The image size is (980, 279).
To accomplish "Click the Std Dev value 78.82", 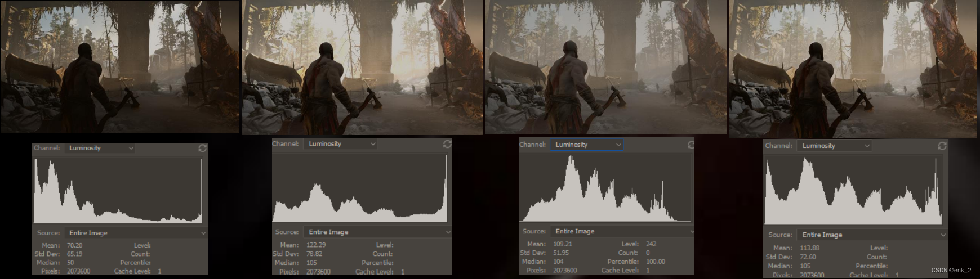I will click(x=314, y=254).
